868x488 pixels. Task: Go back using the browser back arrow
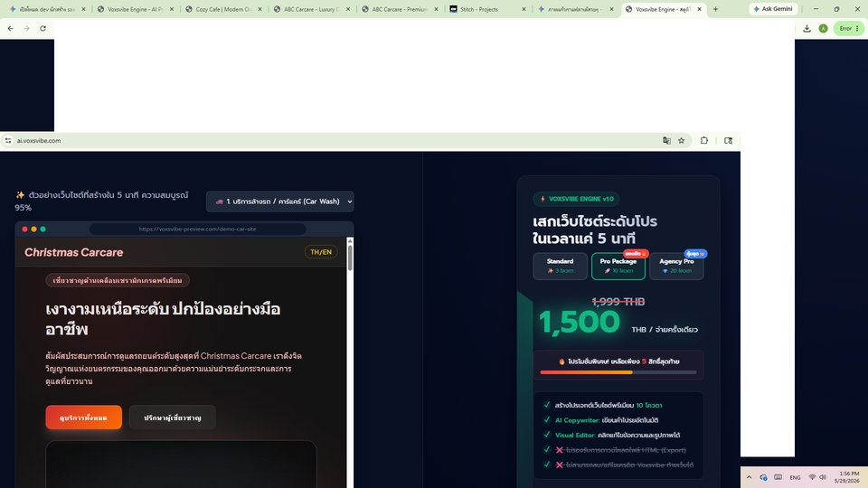(x=11, y=28)
